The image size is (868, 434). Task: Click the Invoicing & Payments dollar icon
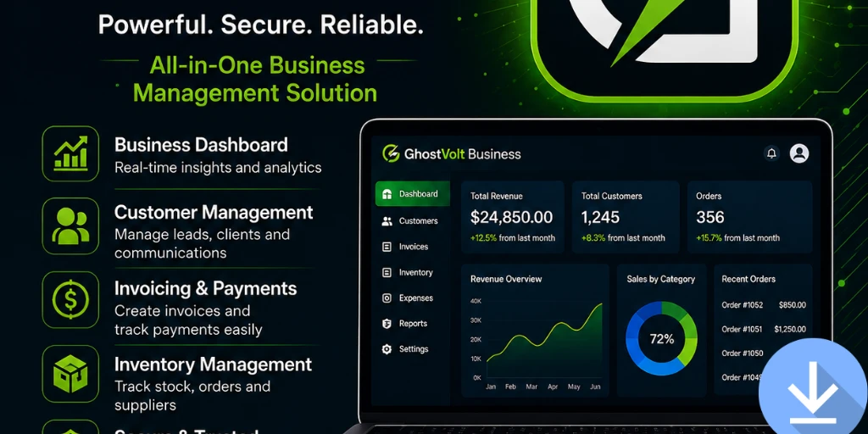[x=70, y=299]
